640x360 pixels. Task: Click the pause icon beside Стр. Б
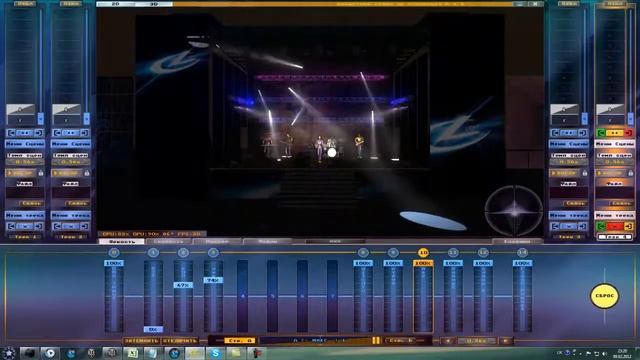pos(376,340)
